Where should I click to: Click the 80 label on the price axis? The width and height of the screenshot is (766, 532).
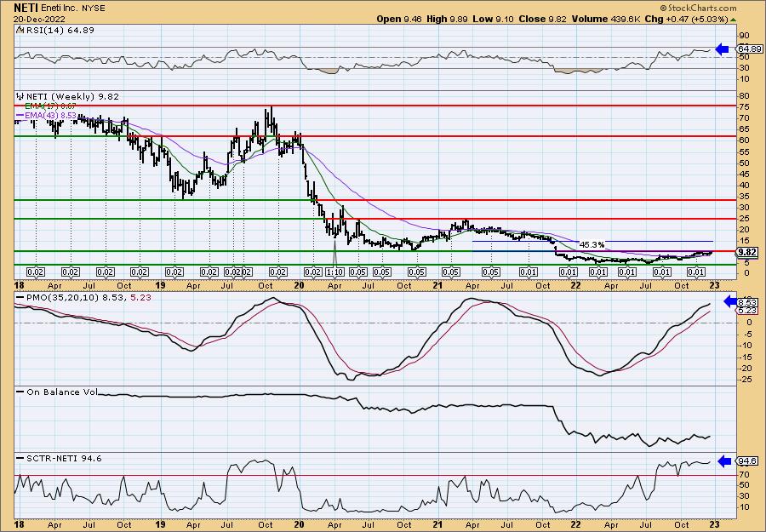(744, 95)
